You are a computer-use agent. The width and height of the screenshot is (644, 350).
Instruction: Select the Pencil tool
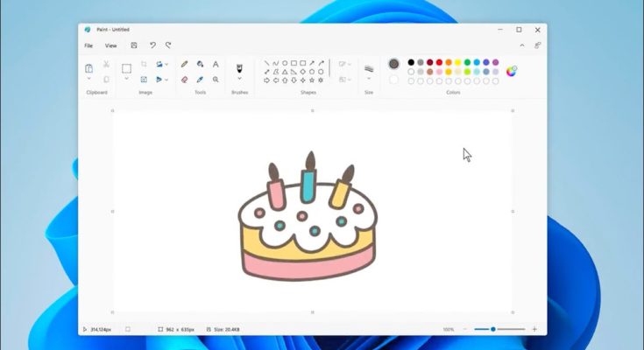[184, 64]
